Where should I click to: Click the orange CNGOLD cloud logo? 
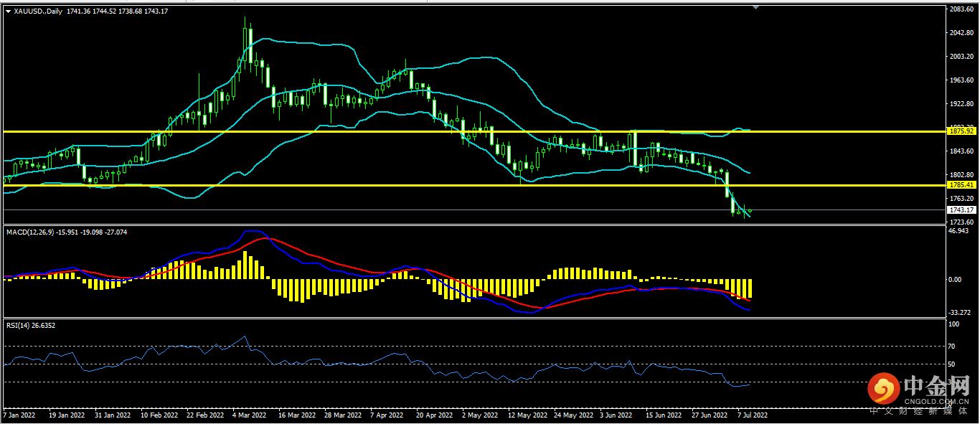coord(884,389)
